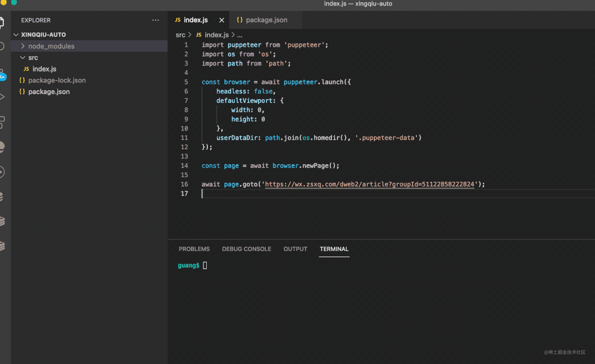Click the green window zoom button
The image size is (595, 364).
tap(14, 2)
